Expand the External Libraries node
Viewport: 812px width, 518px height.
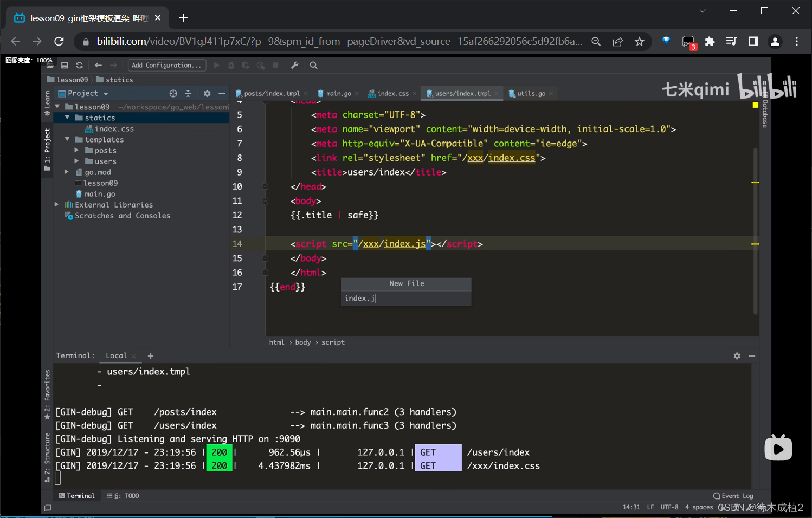pos(57,205)
